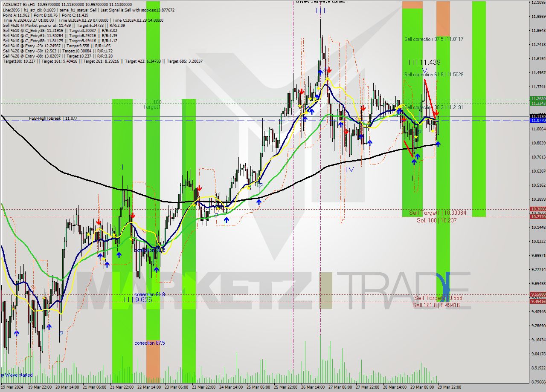Select the 'Sell %10 @ Entry -23' line
The height and width of the screenshot is (392, 546).
click(56, 46)
